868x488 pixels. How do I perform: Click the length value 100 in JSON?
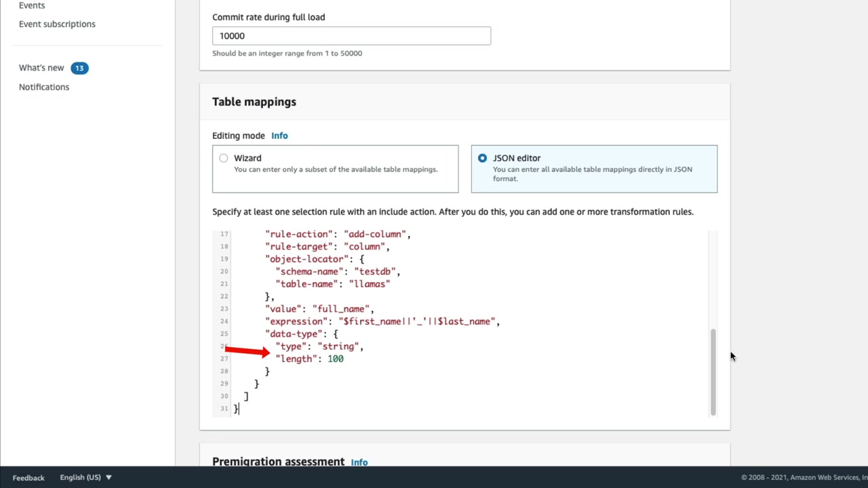(x=336, y=359)
